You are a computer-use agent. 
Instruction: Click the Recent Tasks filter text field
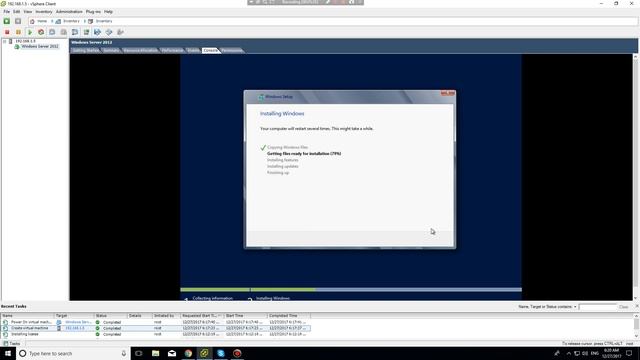[597, 307]
